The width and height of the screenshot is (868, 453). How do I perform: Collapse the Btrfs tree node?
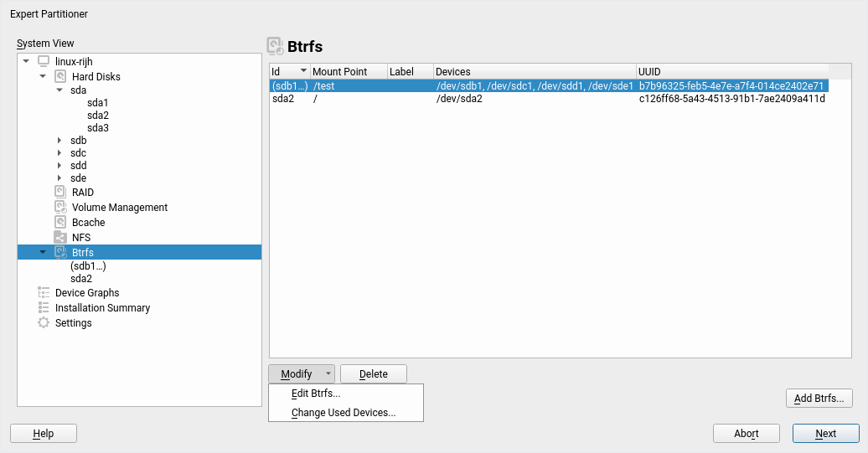43,252
